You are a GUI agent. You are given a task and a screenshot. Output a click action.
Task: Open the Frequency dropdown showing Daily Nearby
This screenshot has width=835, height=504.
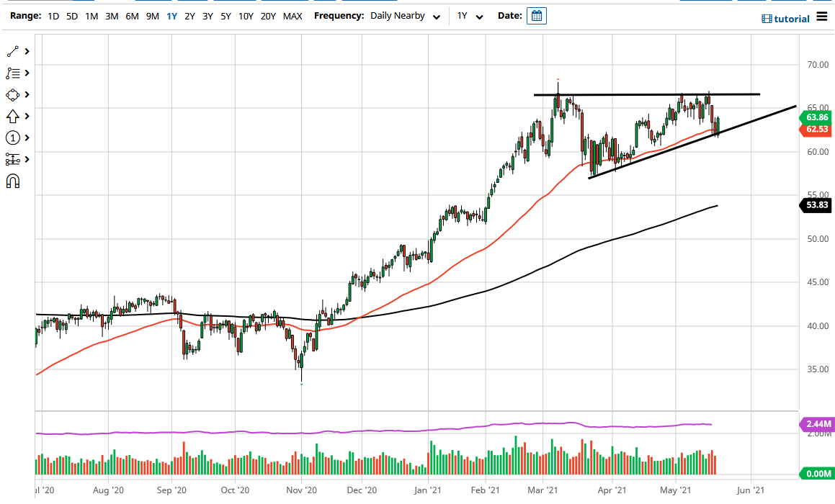[405, 15]
